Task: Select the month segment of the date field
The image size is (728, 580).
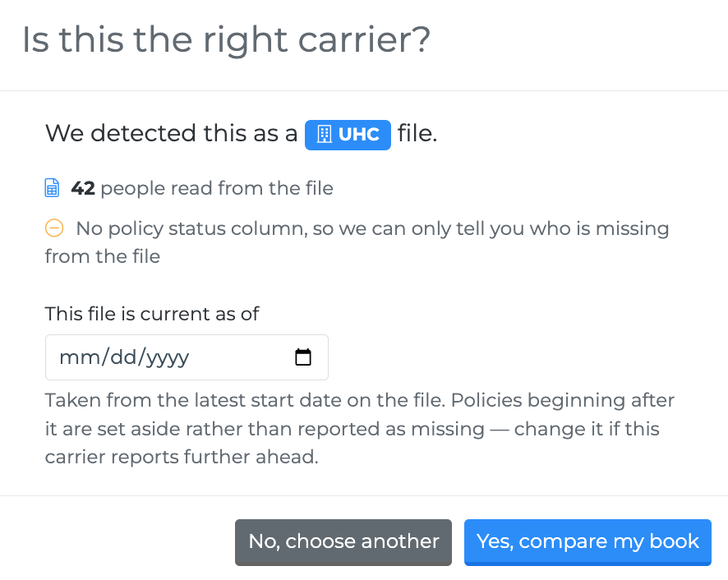Action: (x=78, y=357)
